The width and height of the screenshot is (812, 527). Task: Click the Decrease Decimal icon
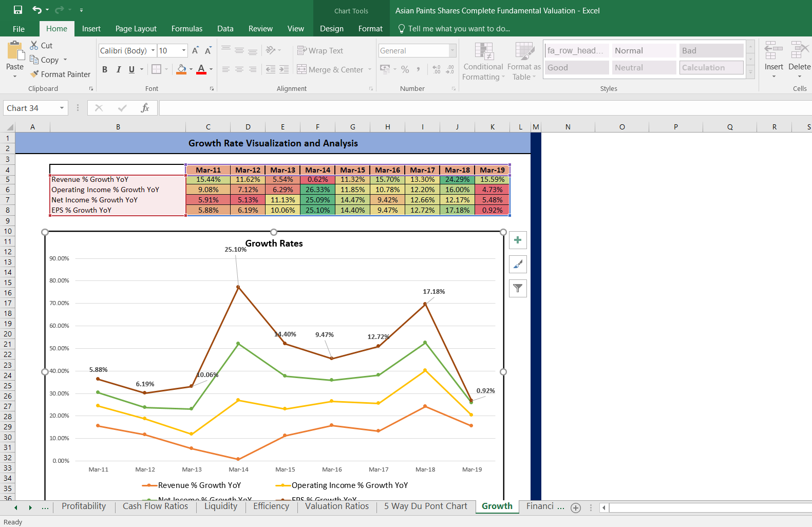coord(450,69)
